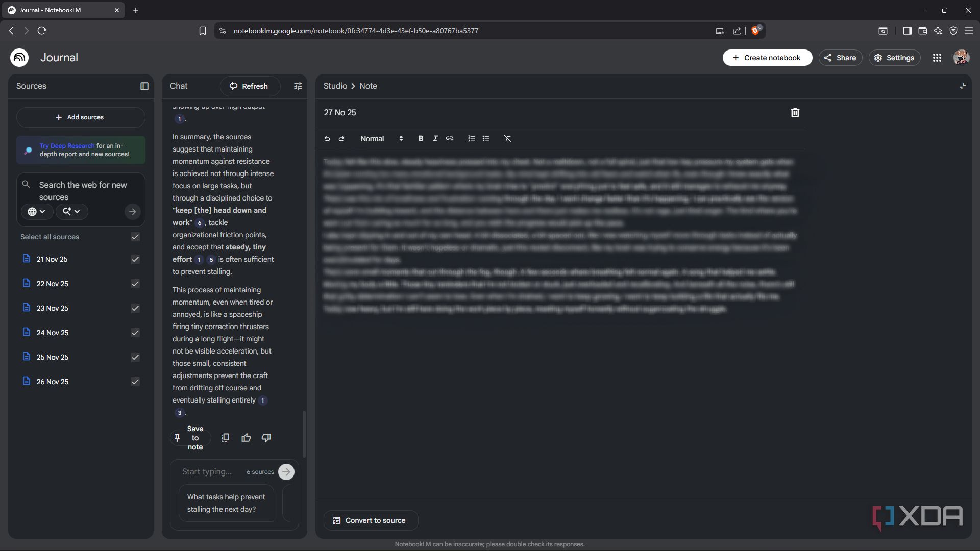Redo edit in note toolbar

point(341,139)
